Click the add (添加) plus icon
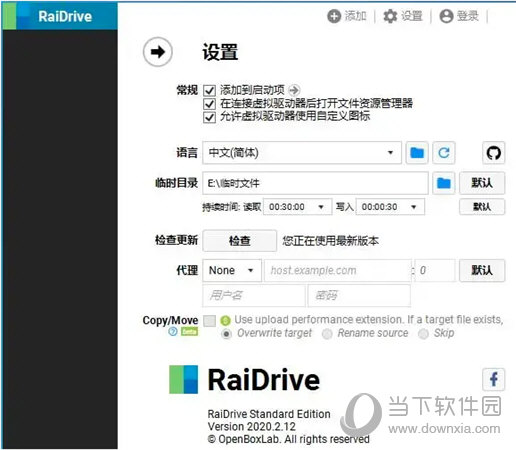This screenshot has height=450, width=516. pyautogui.click(x=334, y=16)
